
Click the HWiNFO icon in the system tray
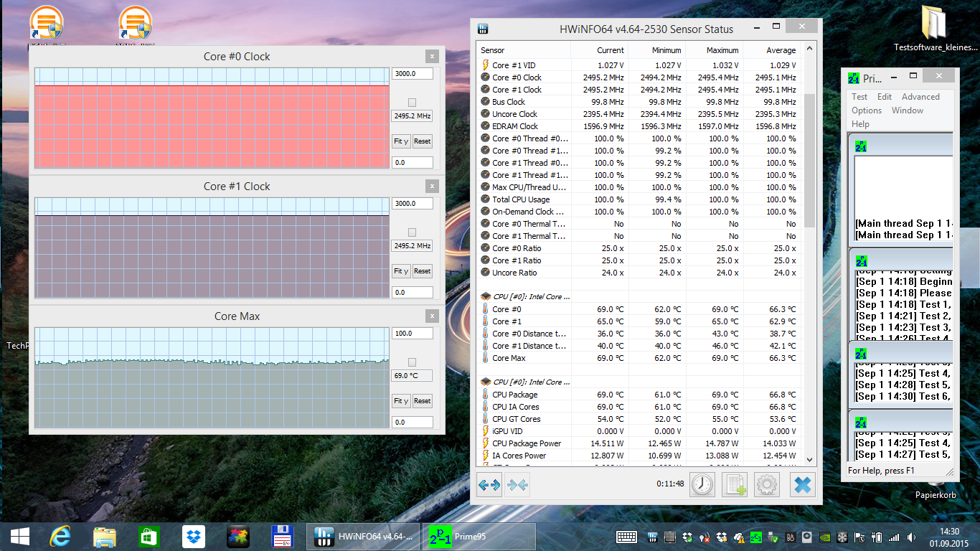pyautogui.click(x=651, y=537)
